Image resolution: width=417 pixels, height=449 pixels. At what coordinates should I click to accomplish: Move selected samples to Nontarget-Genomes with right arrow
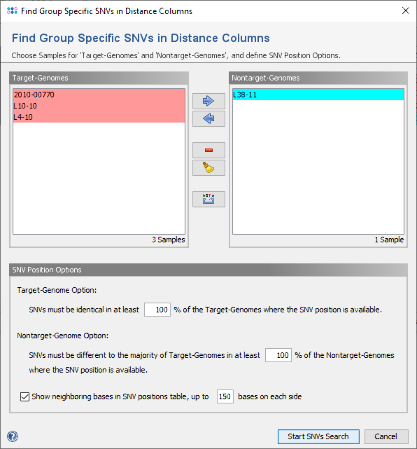tap(208, 101)
